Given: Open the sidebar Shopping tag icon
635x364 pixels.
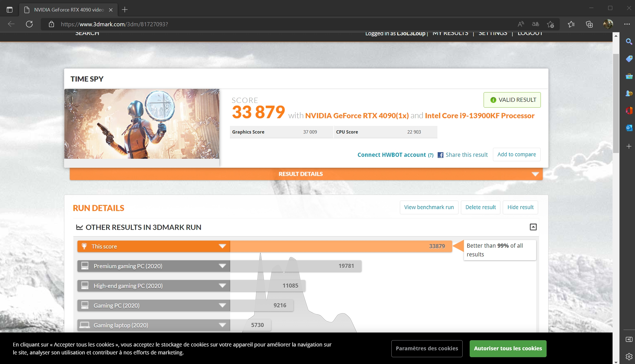Looking at the screenshot, I should 629,59.
